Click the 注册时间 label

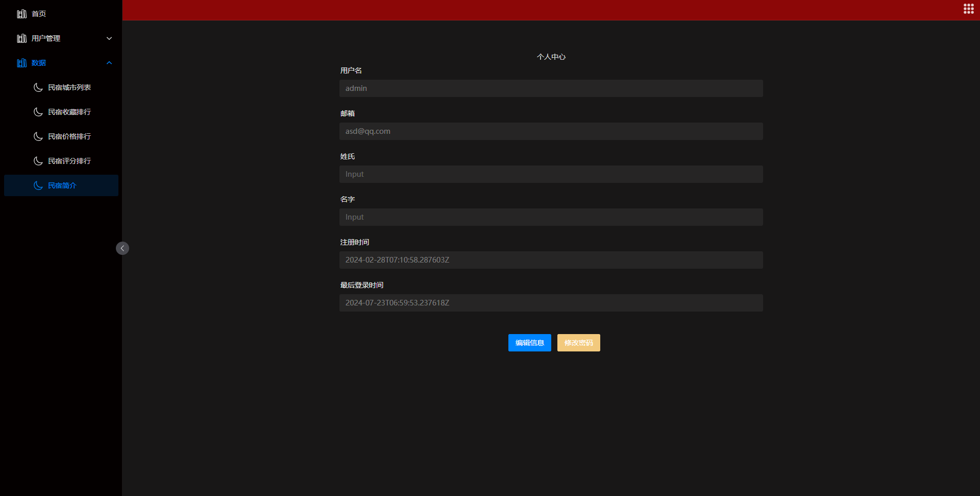tap(355, 242)
